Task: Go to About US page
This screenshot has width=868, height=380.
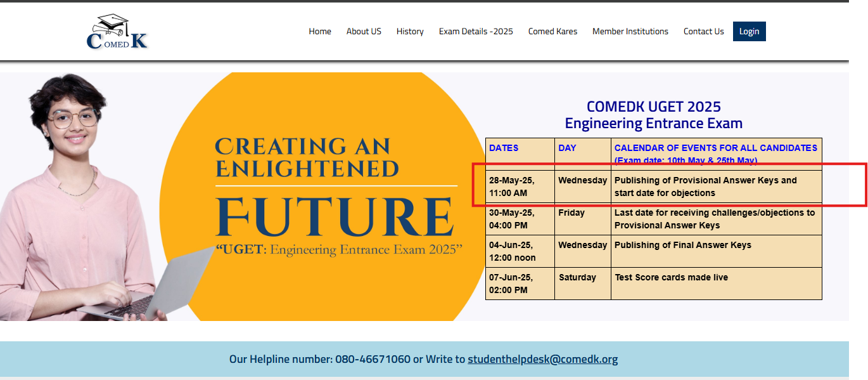Action: point(364,31)
